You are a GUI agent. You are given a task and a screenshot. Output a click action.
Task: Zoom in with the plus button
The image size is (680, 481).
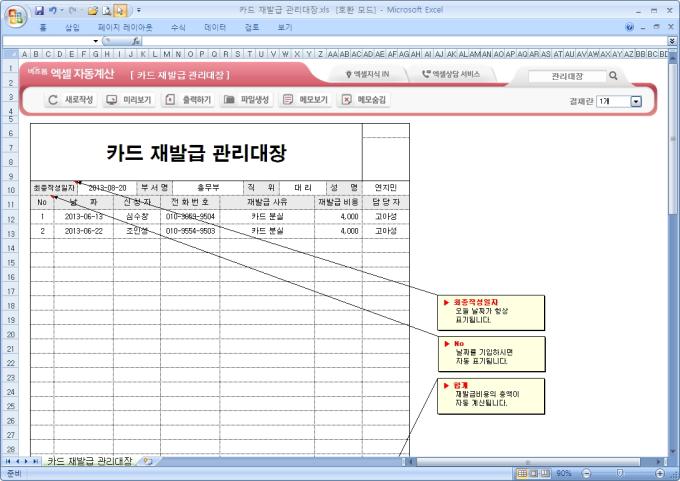pyautogui.click(x=660, y=473)
